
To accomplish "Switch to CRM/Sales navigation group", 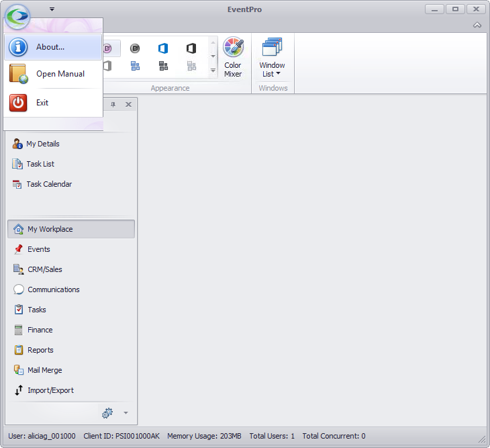I will [71, 269].
